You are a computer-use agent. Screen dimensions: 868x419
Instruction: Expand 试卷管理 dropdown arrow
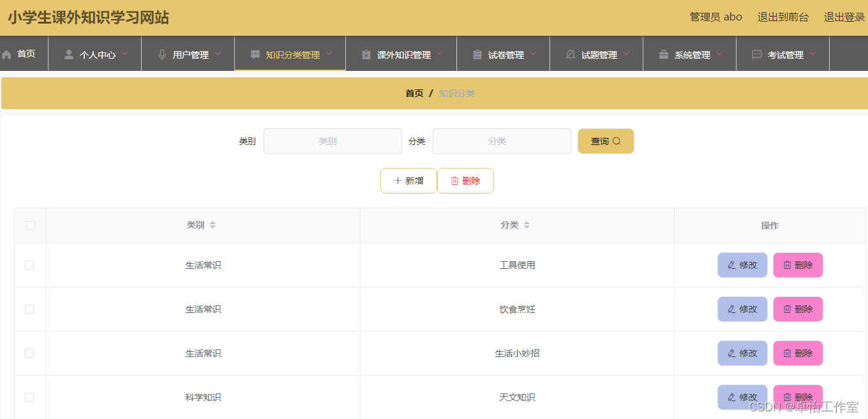(x=533, y=54)
